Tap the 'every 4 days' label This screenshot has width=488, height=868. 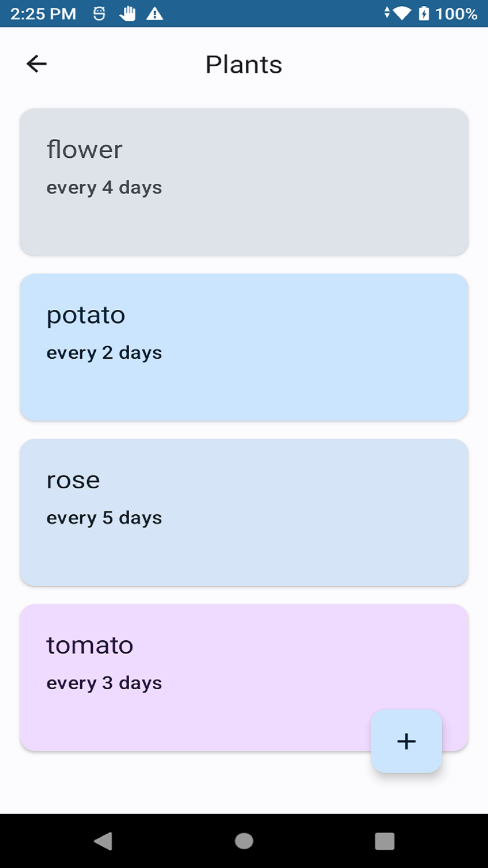pyautogui.click(x=104, y=188)
